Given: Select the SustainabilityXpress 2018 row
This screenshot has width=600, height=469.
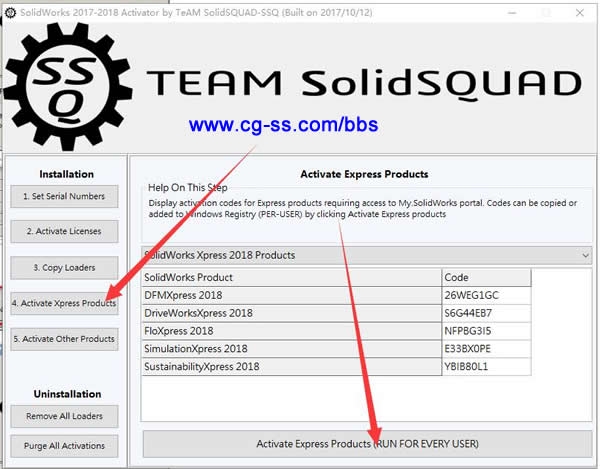Looking at the screenshot, I should (291, 366).
